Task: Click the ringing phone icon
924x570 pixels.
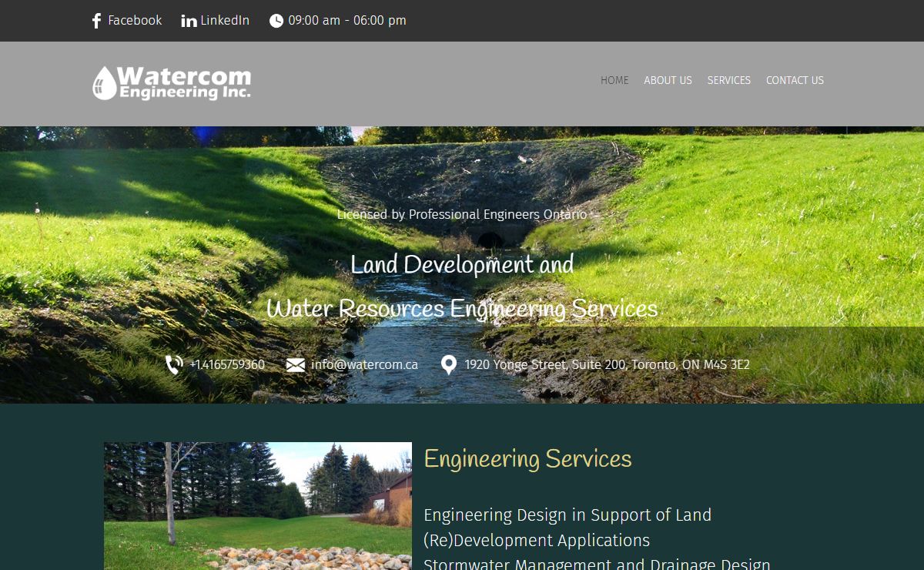Action: coord(174,365)
